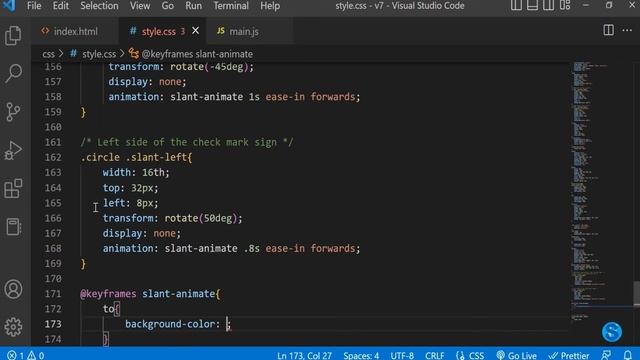The image size is (640, 360).
Task: Click the vertical editor scrollbar thumb
Action: pos(636,293)
